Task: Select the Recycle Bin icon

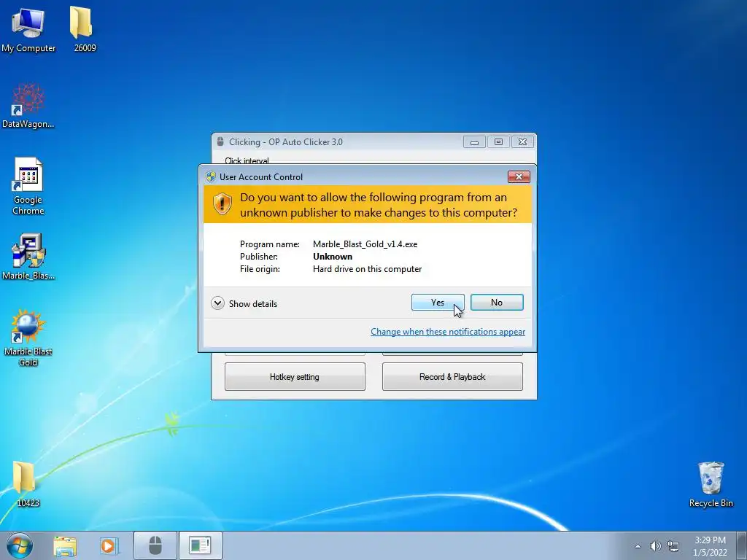Action: point(711,484)
